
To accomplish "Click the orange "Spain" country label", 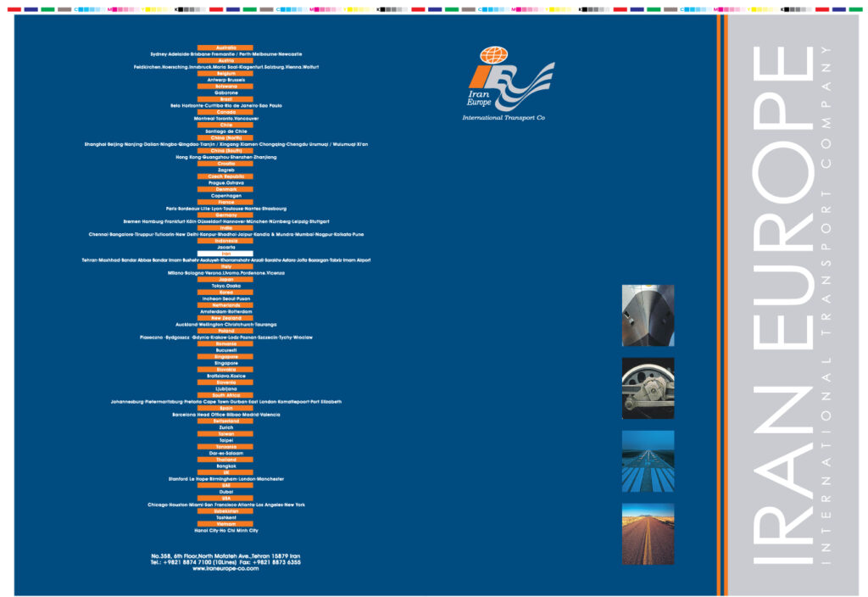I will point(225,408).
